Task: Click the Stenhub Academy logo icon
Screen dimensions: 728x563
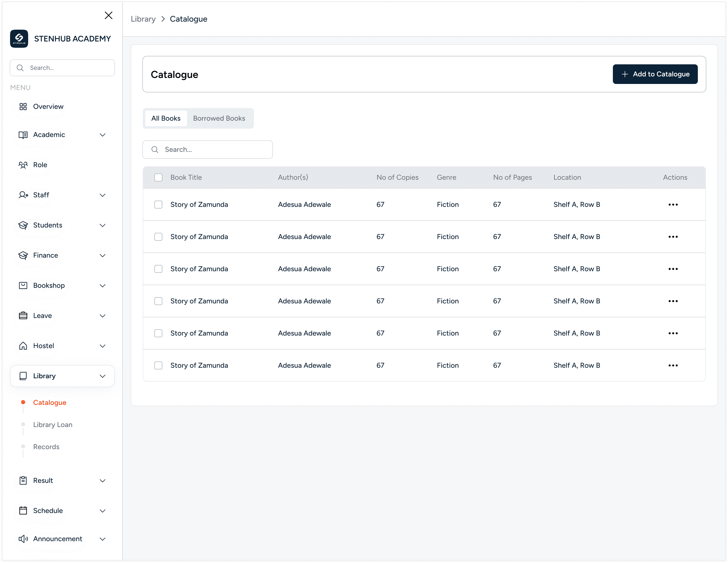Action: (19, 39)
